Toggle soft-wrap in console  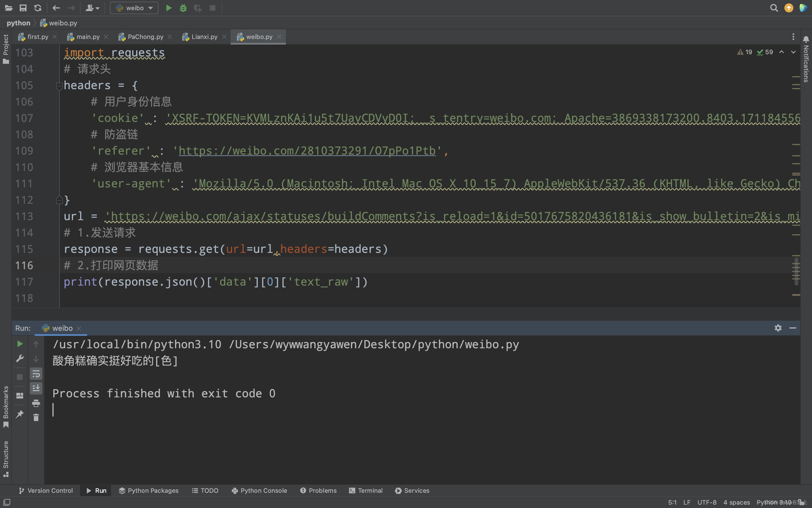[x=36, y=374]
